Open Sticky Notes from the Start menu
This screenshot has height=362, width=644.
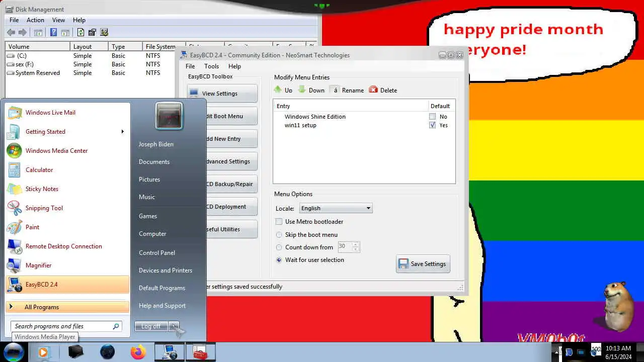67,189
